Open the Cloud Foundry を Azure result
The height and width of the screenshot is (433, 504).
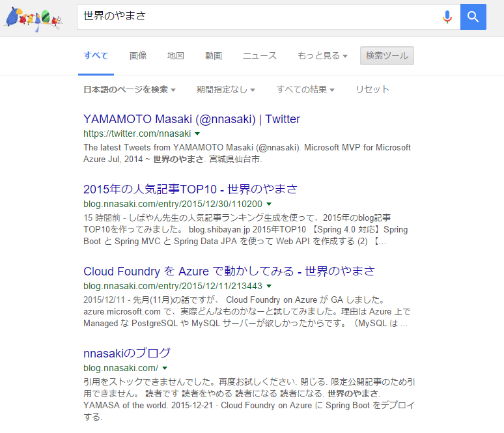click(x=229, y=271)
